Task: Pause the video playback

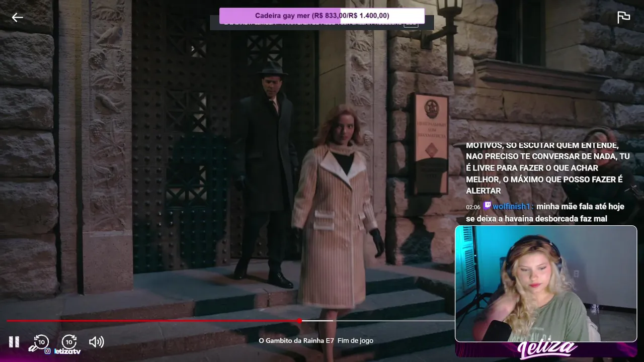Action: pos(14,342)
